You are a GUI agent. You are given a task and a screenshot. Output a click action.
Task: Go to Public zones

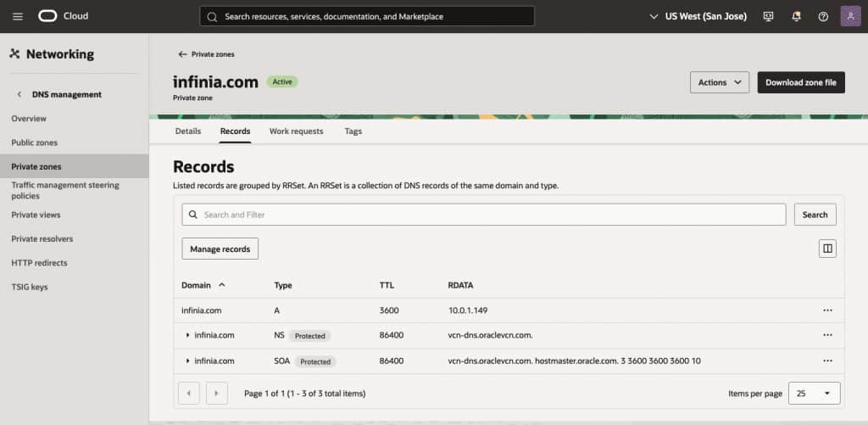pyautogui.click(x=34, y=143)
